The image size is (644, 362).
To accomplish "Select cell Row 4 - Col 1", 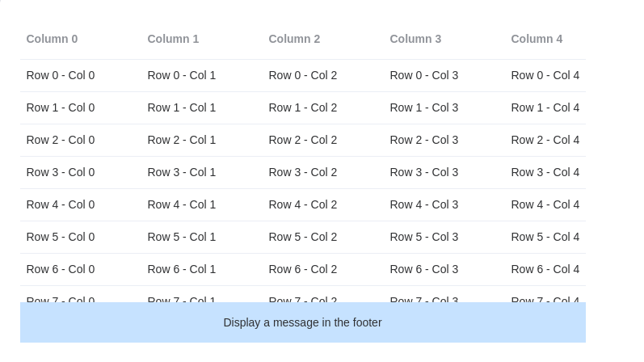I will click(182, 204).
